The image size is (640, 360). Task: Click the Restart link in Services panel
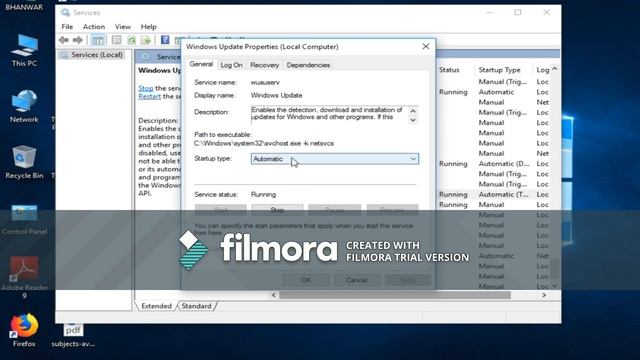[x=149, y=96]
